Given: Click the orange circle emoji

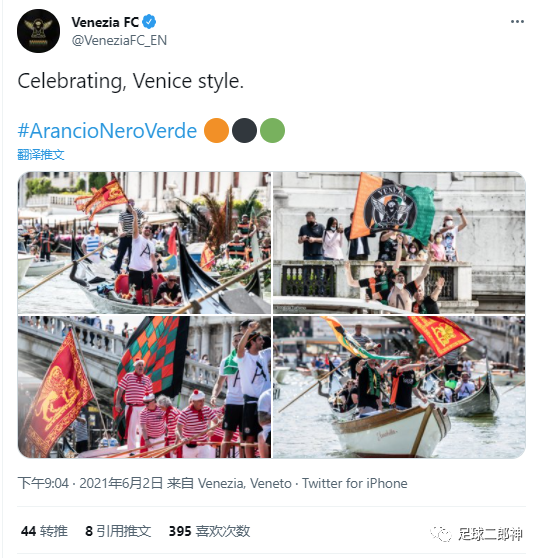Looking at the screenshot, I should pos(216,131).
